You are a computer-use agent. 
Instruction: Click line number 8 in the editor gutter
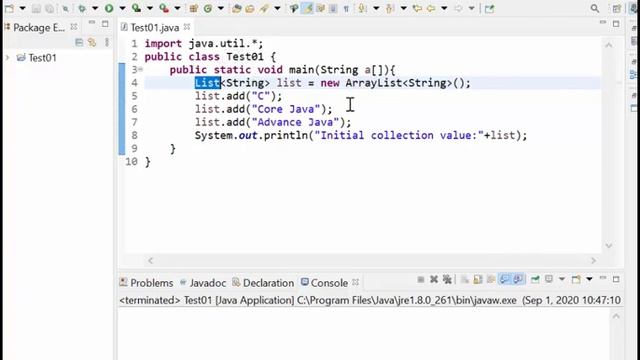134,135
